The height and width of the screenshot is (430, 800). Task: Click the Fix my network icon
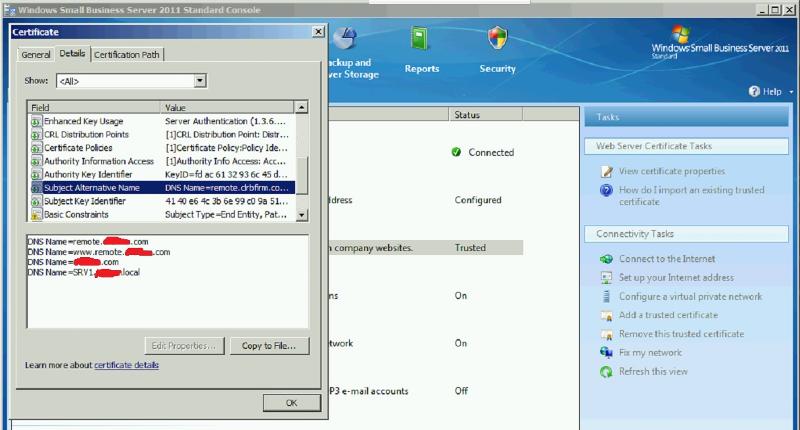(606, 352)
